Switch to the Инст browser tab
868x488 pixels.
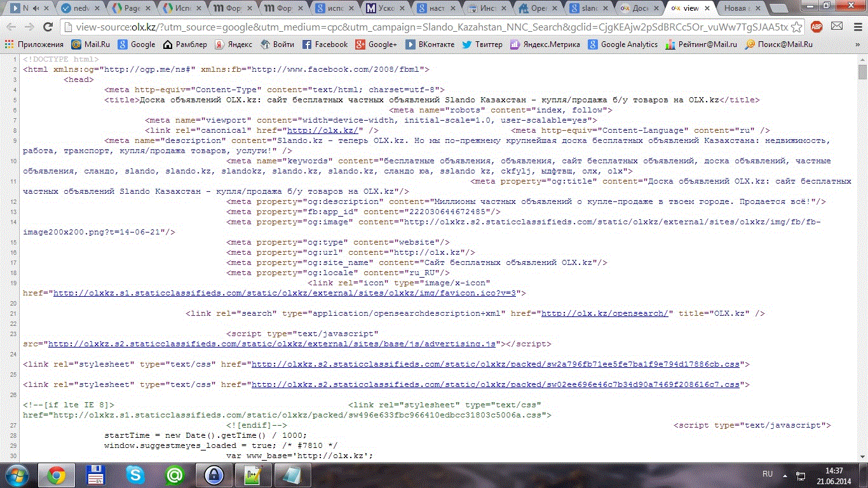[488, 8]
